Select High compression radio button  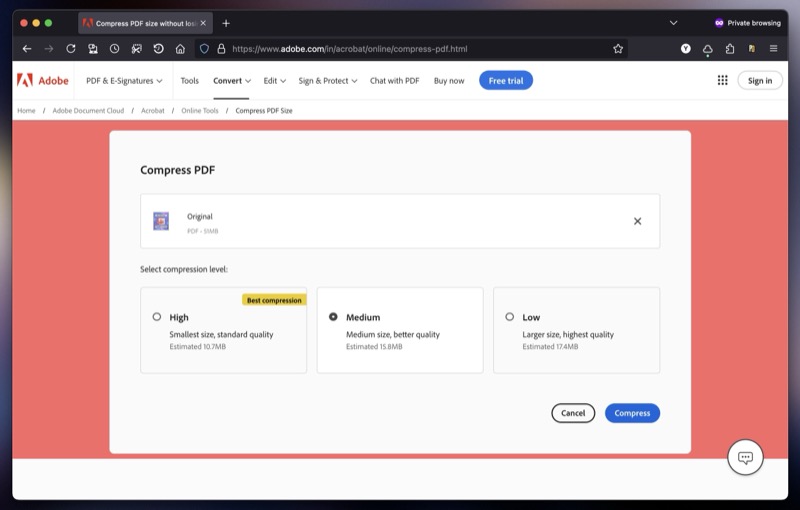[x=157, y=317]
